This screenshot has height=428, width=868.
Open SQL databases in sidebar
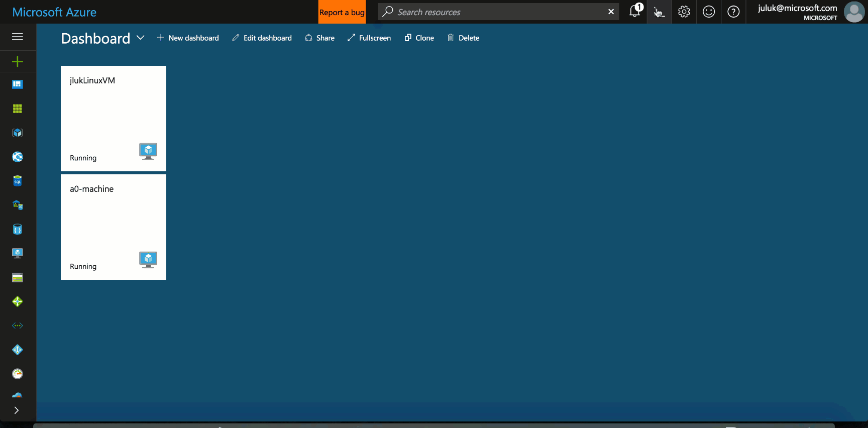[18, 181]
